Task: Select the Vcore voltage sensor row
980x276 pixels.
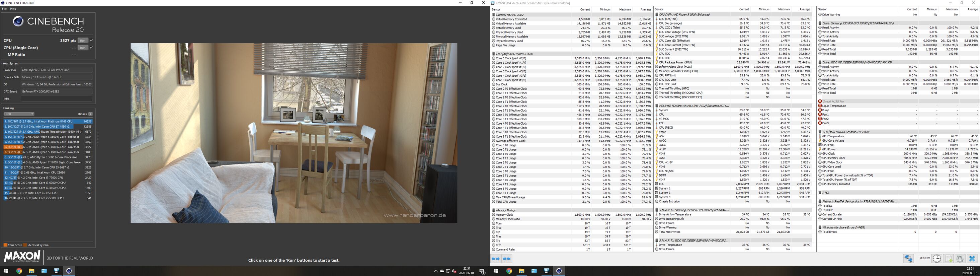Action: (x=735, y=132)
